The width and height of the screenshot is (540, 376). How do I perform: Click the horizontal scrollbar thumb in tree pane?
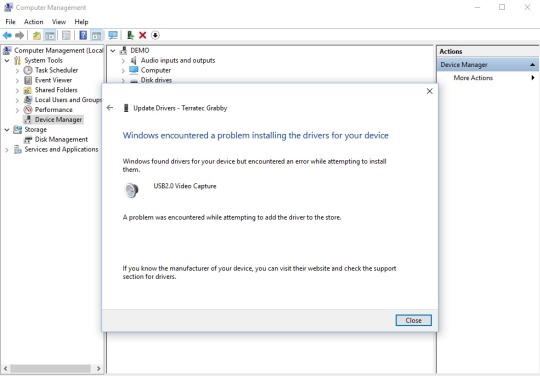(50, 368)
